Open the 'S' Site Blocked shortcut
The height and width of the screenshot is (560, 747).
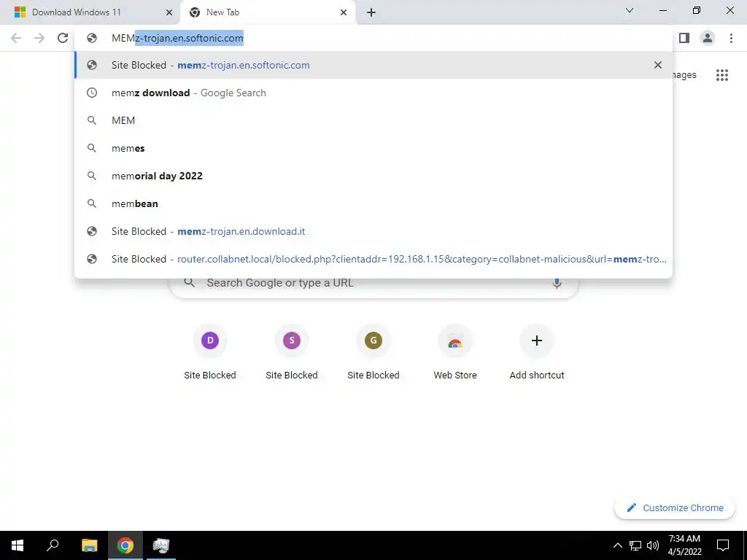point(292,353)
